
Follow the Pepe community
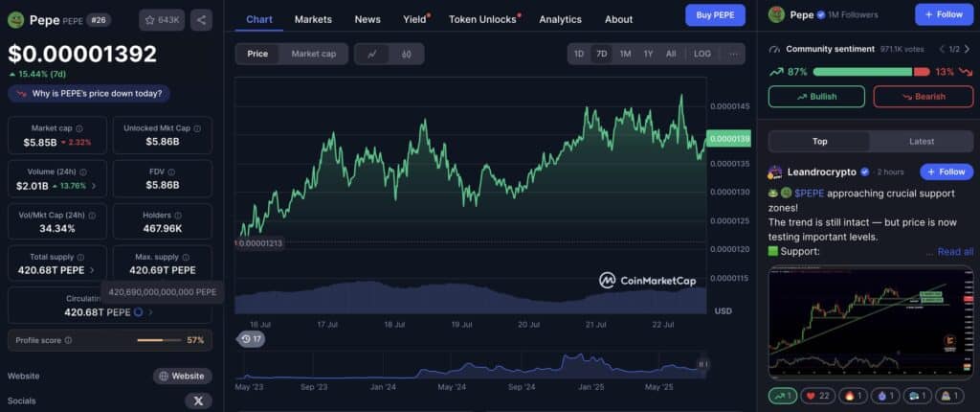[x=944, y=14]
